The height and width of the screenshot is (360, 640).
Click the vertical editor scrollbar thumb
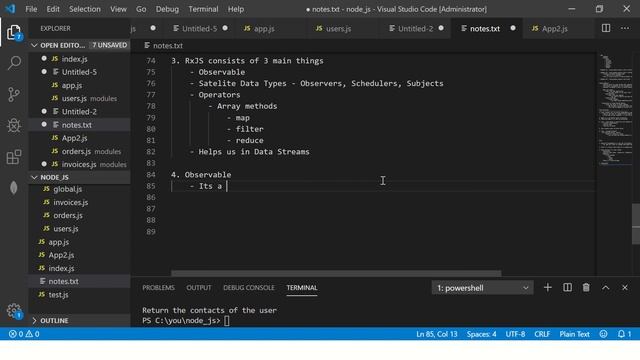click(x=636, y=224)
